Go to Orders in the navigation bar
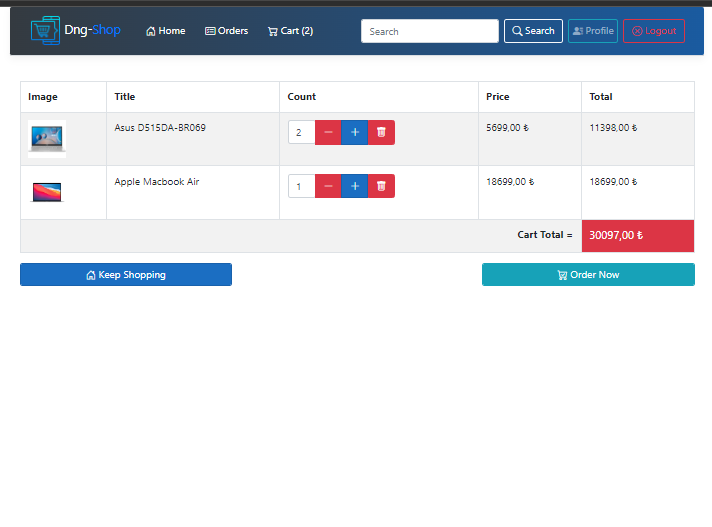Screen dimensions: 712x527 226,31
